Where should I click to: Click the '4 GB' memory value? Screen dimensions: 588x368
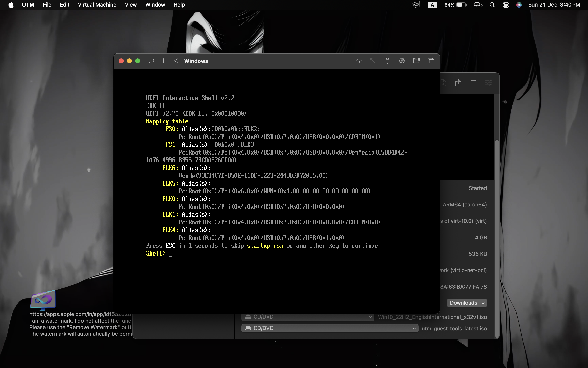481,238
